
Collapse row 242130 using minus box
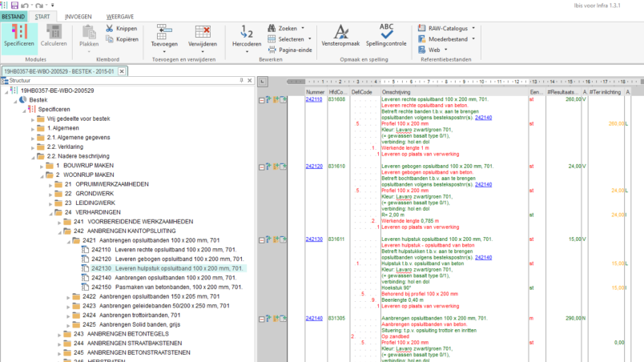pos(260,239)
